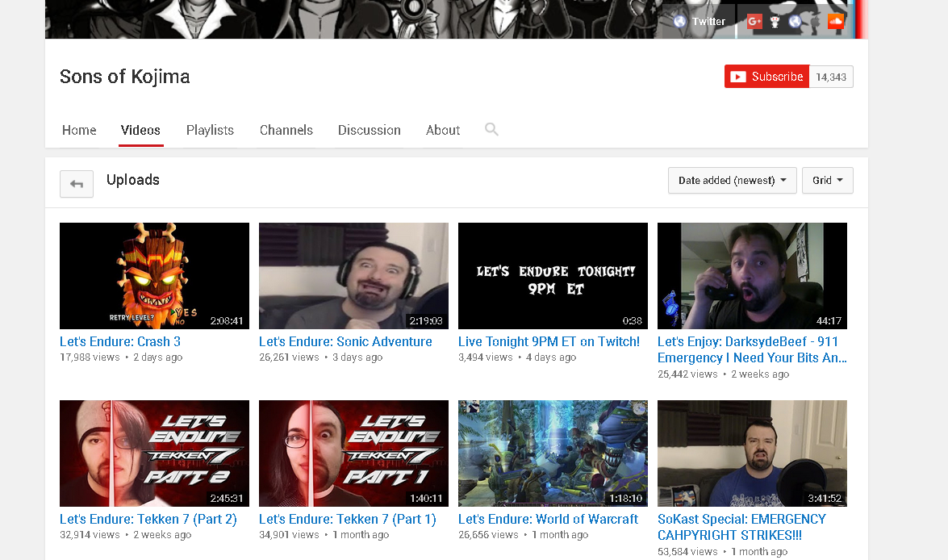This screenshot has height=560, width=948.
Task: Open the globe website icon beside Reddit
Action: [x=795, y=22]
